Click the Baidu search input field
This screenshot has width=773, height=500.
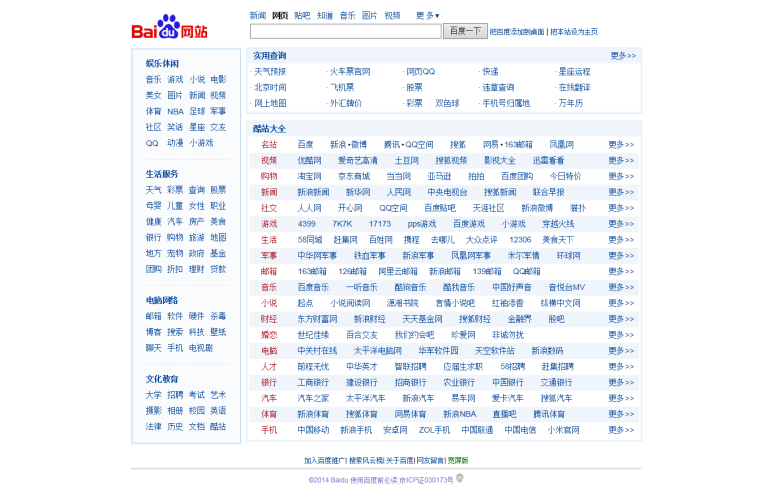point(346,32)
